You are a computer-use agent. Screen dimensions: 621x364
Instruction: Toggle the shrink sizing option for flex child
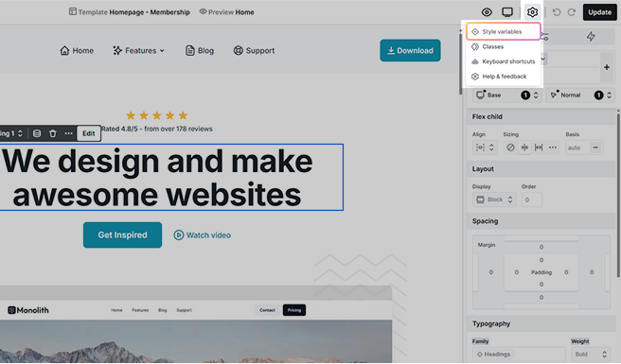tap(524, 147)
